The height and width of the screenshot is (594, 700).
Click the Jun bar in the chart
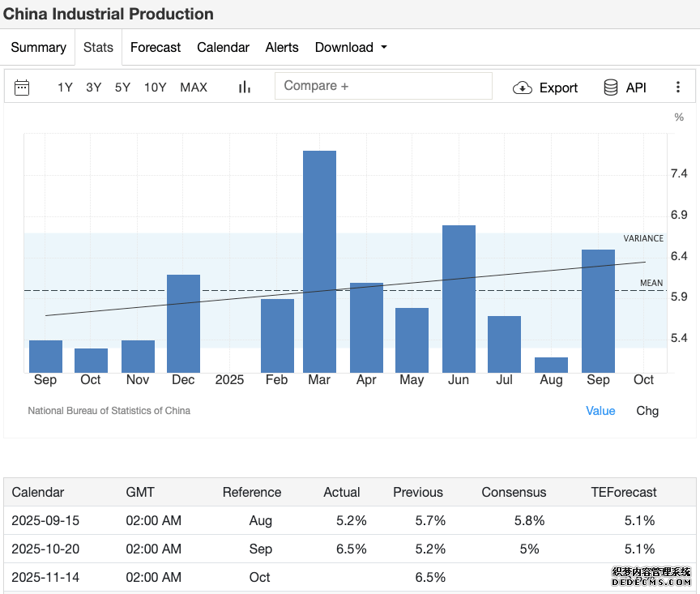(459, 299)
